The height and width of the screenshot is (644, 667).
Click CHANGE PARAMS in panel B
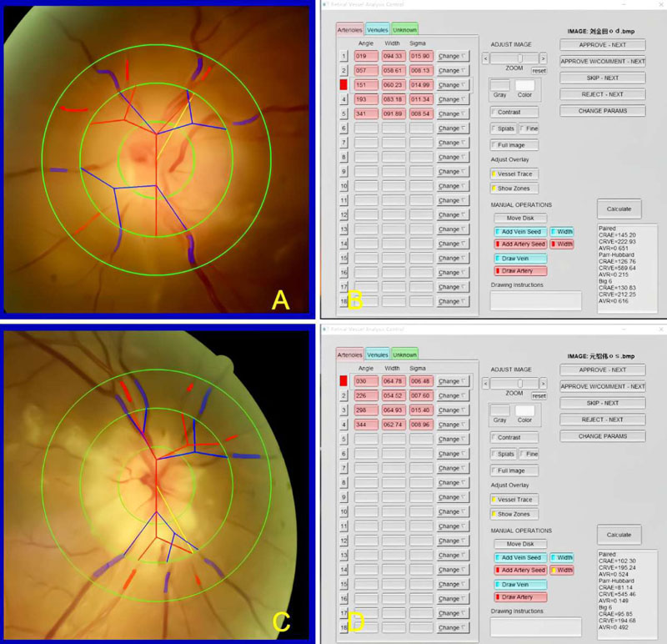(602, 111)
